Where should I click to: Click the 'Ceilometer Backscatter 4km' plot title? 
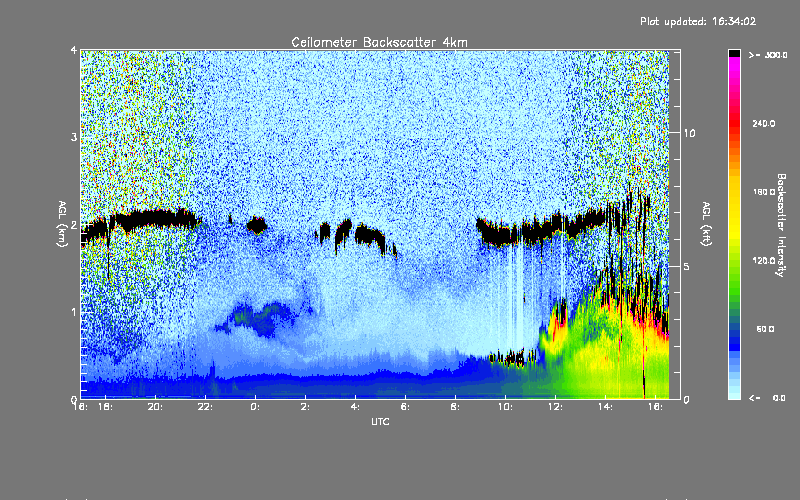click(379, 42)
